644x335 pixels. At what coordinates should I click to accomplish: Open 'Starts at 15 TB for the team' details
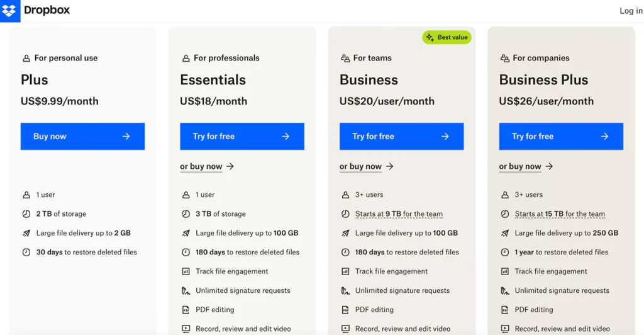(x=560, y=214)
